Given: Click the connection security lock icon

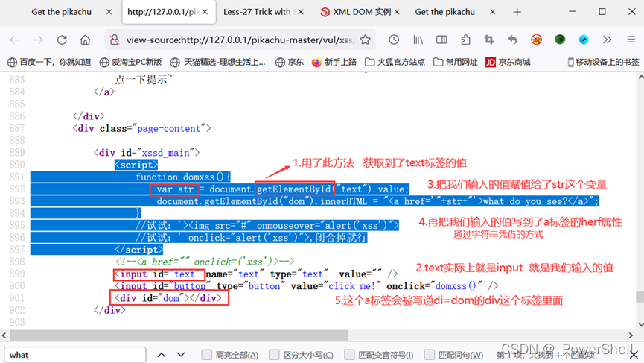Looking at the screenshot, I should pyautogui.click(x=115, y=40).
